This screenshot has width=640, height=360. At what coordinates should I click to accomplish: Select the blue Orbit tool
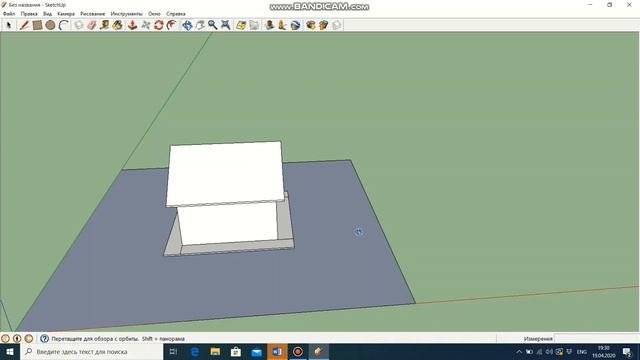click(187, 25)
